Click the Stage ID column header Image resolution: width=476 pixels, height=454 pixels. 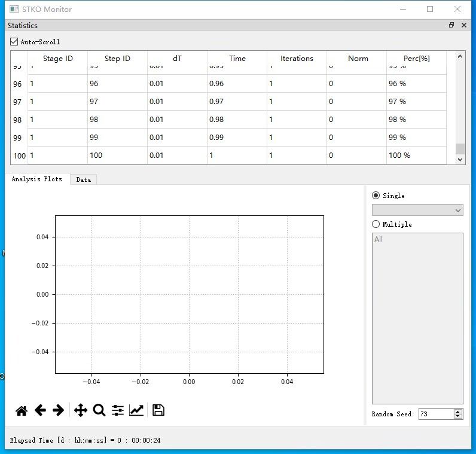click(57, 58)
